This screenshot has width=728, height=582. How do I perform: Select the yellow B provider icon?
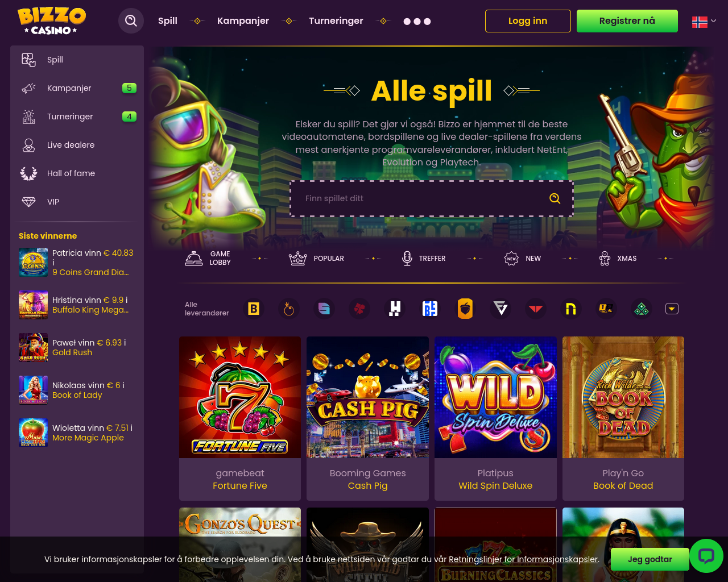(x=254, y=309)
